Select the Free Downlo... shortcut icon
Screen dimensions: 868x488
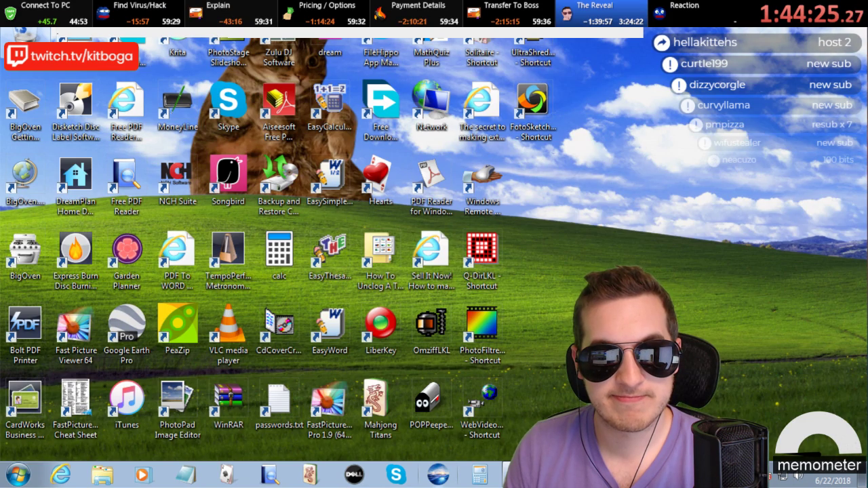click(x=380, y=112)
